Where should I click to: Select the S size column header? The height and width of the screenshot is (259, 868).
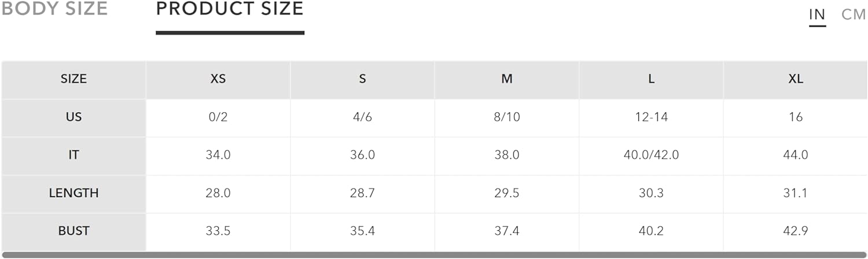[362, 79]
